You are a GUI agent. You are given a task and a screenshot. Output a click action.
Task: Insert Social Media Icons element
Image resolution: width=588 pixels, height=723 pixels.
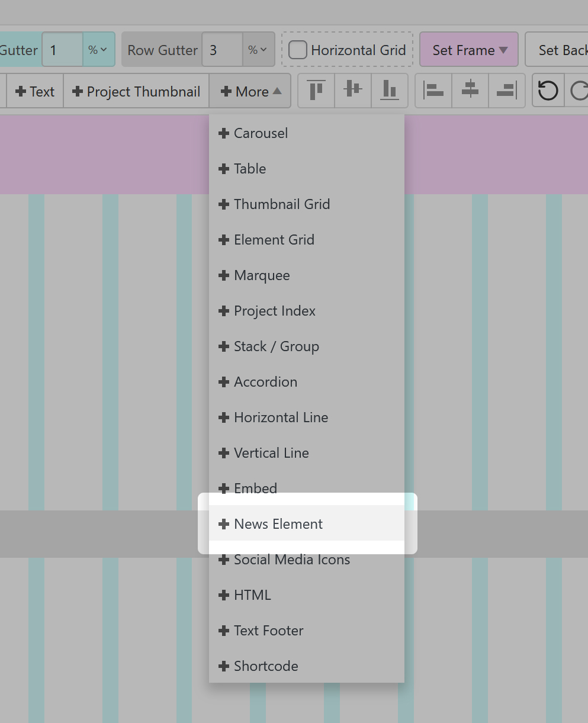point(291,560)
